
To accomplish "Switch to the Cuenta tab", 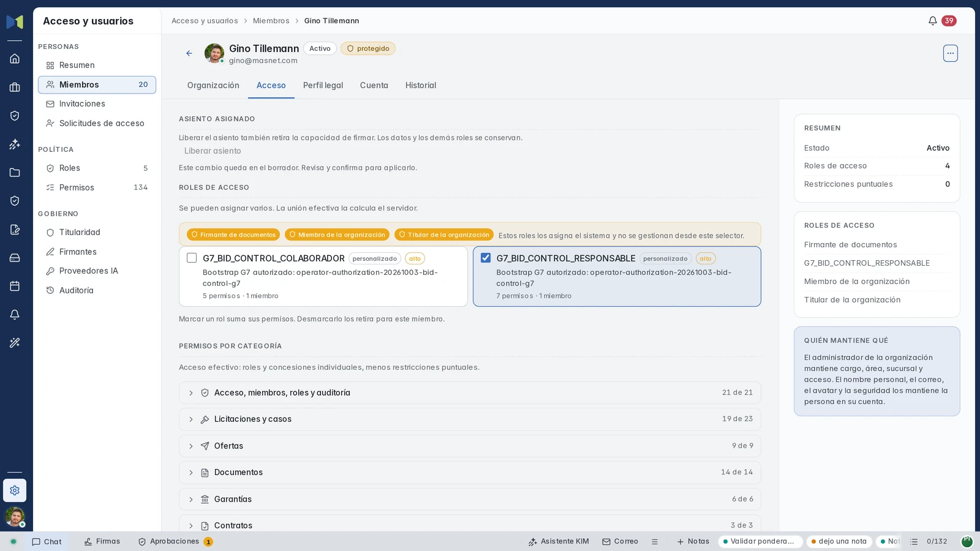I will point(374,86).
